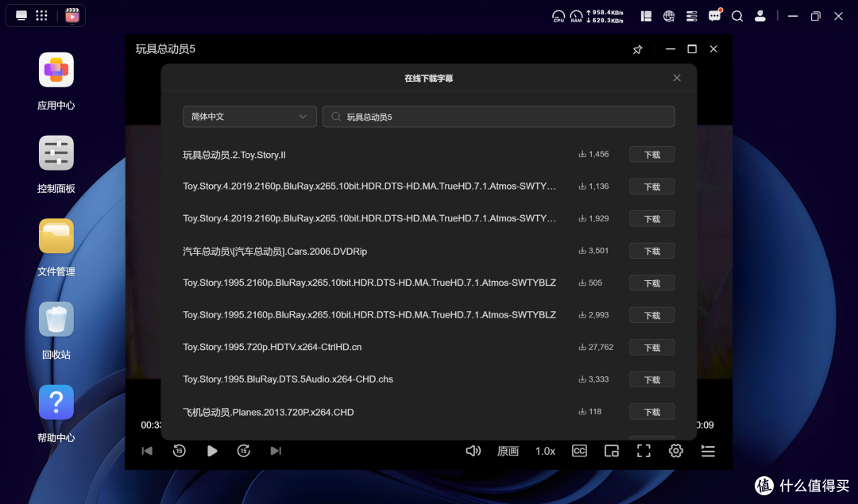Open the CC subtitles button
Viewport: 858px width, 504px height.
pos(579,451)
